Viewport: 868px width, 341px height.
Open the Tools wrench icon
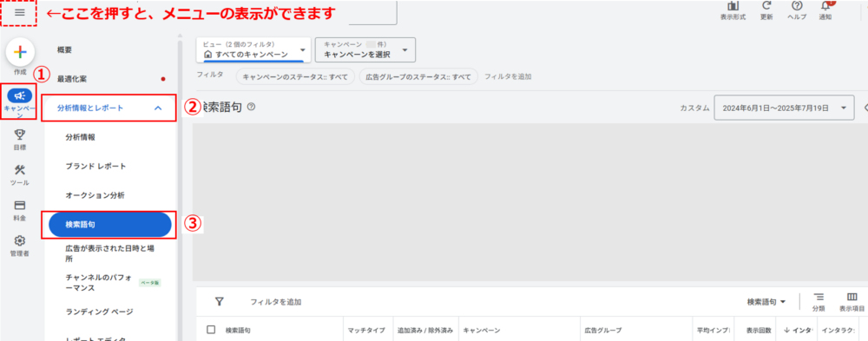tap(20, 170)
